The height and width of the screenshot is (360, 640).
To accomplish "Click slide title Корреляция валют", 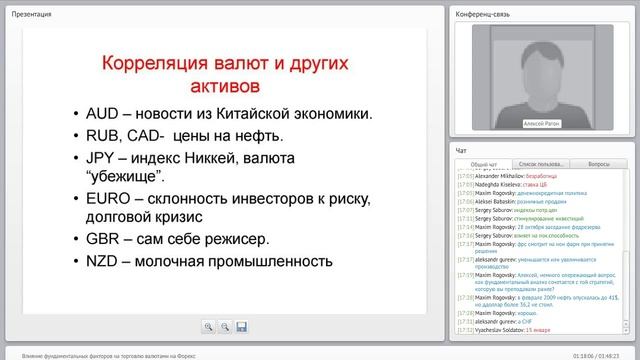I will 225,74.
